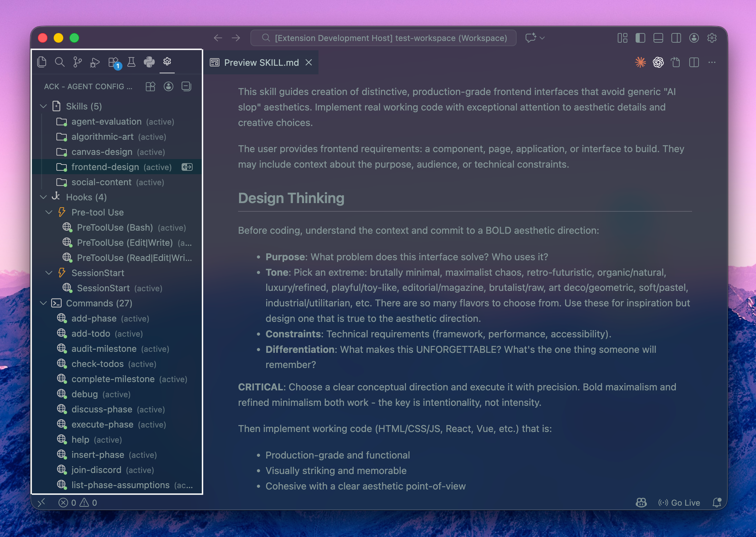The image size is (756, 537).
Task: Collapse the Commands (27) section
Action: point(43,303)
